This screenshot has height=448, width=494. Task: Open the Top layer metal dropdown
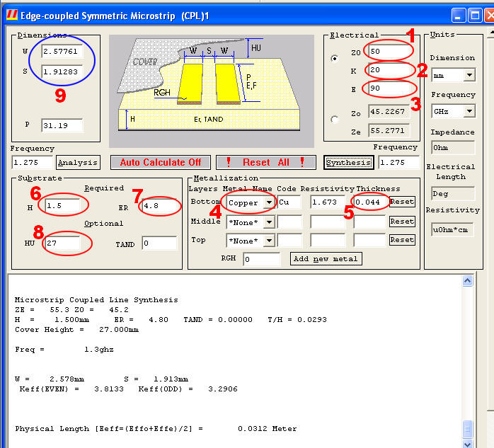[x=269, y=241]
